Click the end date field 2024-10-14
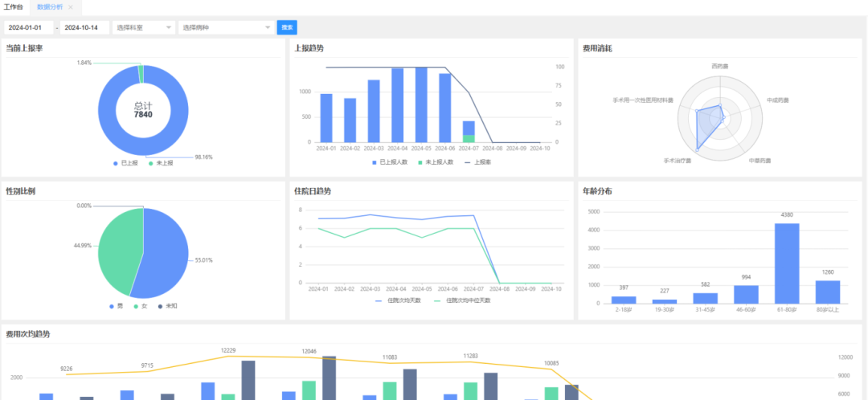Viewport: 868px width, 400px height. coord(85,27)
